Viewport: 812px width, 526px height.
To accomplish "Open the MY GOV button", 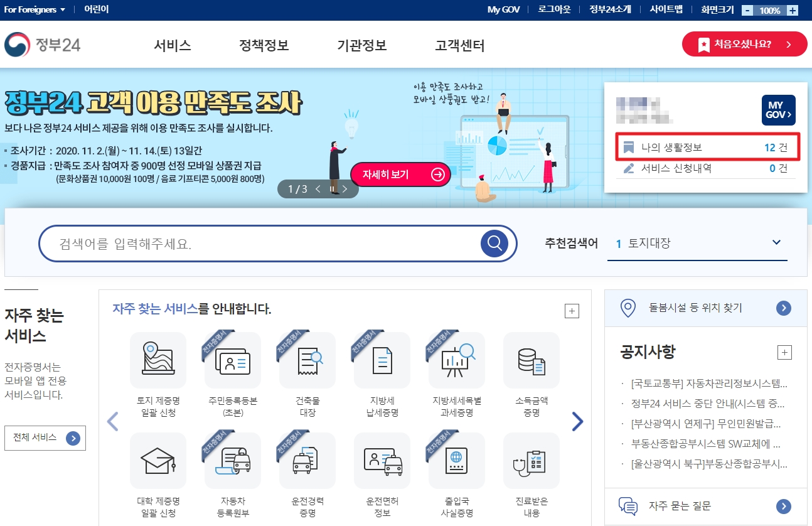I will click(x=779, y=110).
